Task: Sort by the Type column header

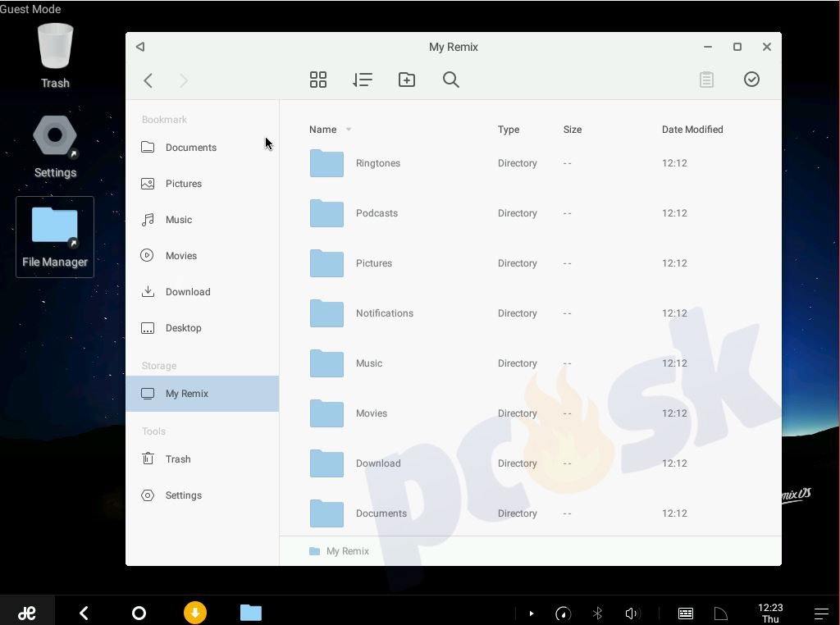Action: pyautogui.click(x=509, y=130)
